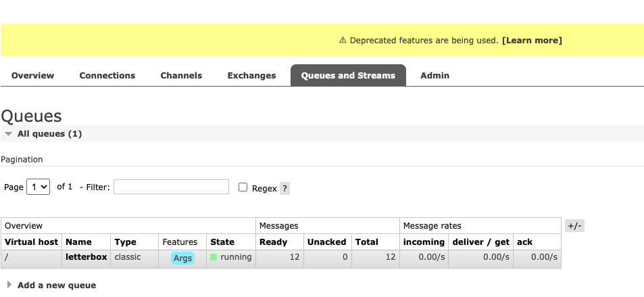This screenshot has width=644, height=297.
Task: Open the Connections tab
Action: point(107,76)
